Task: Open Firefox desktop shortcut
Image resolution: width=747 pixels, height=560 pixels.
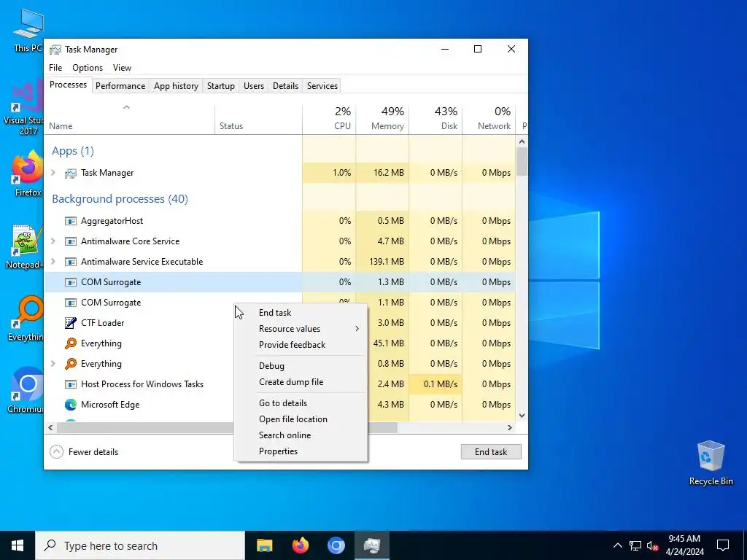Action: (28, 174)
